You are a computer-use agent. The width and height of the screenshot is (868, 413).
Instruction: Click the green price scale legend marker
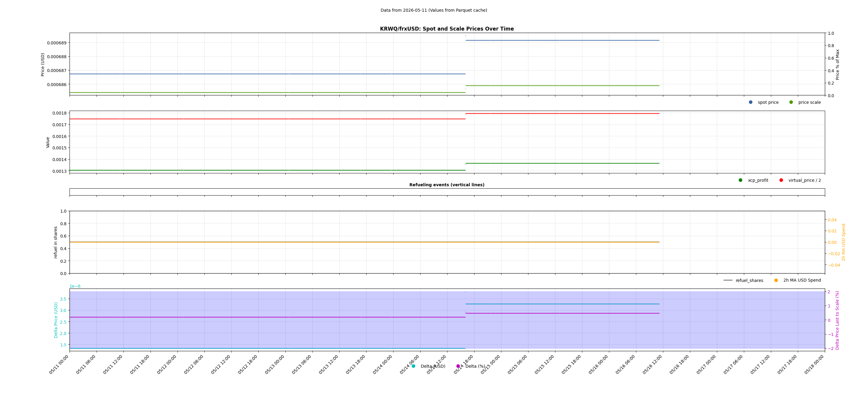(x=791, y=102)
